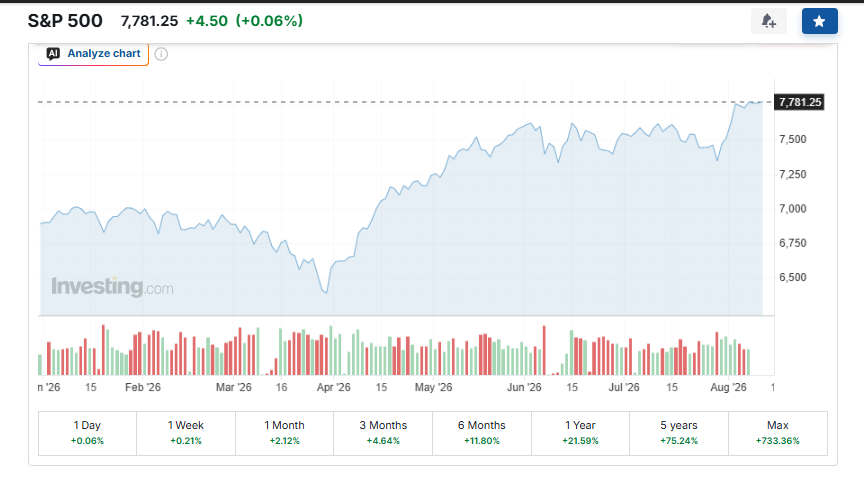864x503 pixels.
Task: Click the Feb '26 marker on time axis
Action: (143, 387)
